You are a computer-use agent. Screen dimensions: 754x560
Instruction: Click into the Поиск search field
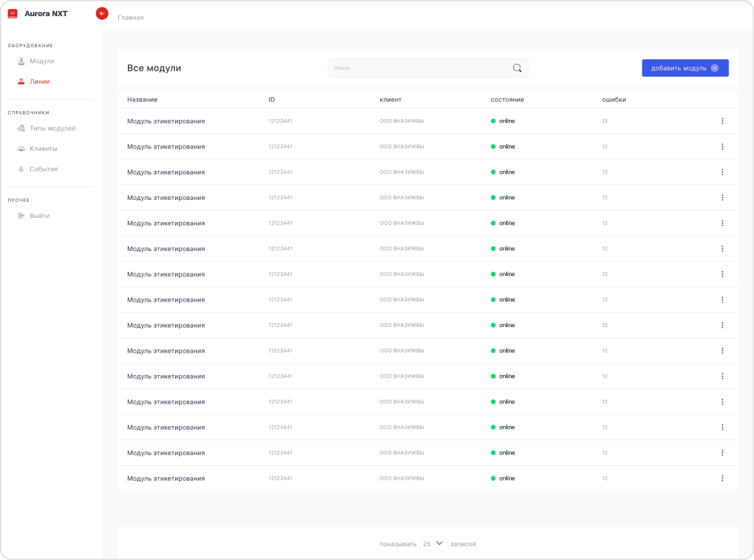click(417, 68)
